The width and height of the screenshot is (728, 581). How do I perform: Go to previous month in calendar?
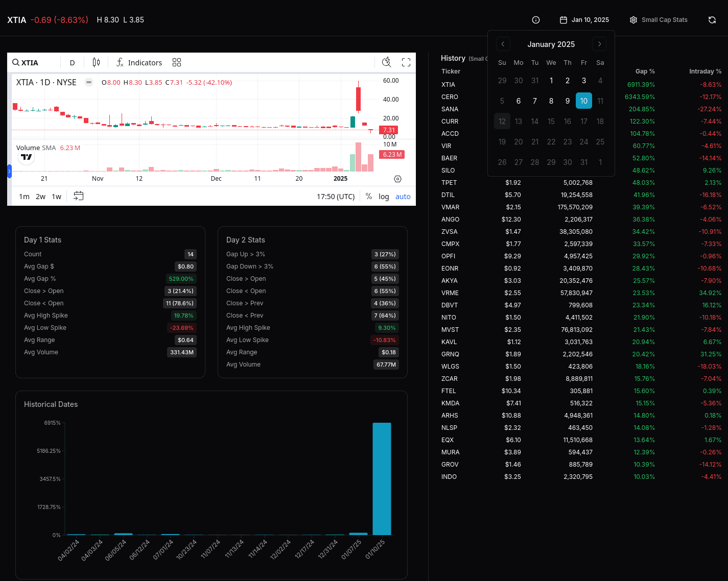pyautogui.click(x=503, y=44)
